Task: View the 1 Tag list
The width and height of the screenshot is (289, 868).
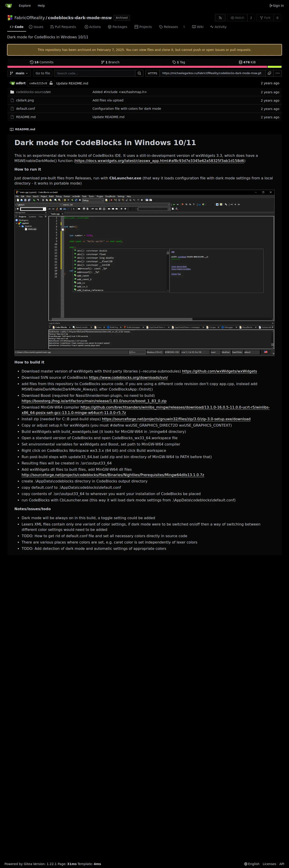Action: click(179, 62)
